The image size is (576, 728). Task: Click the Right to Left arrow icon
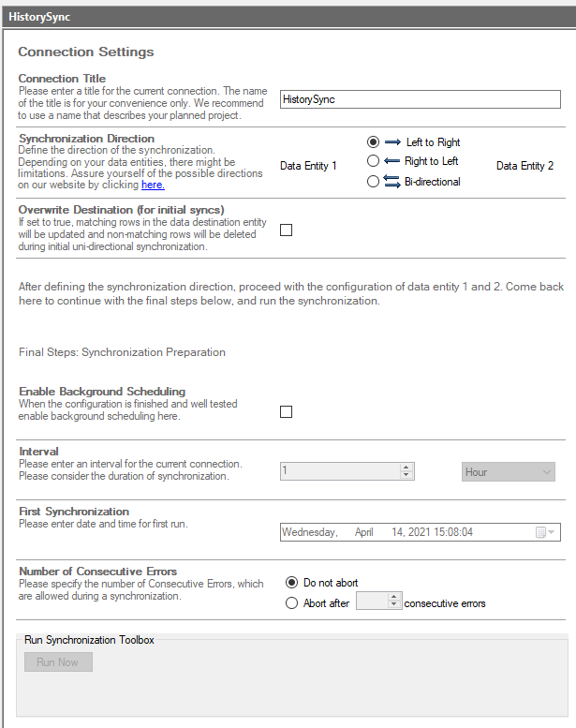coord(392,161)
